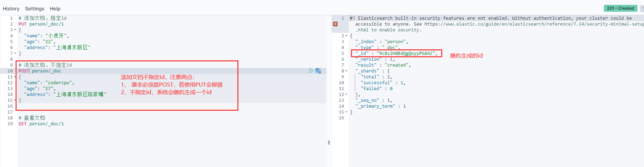Toggle the fold marker at response line 15
Image resolution: width=644 pixels, height=167 pixels.
pos(347,112)
